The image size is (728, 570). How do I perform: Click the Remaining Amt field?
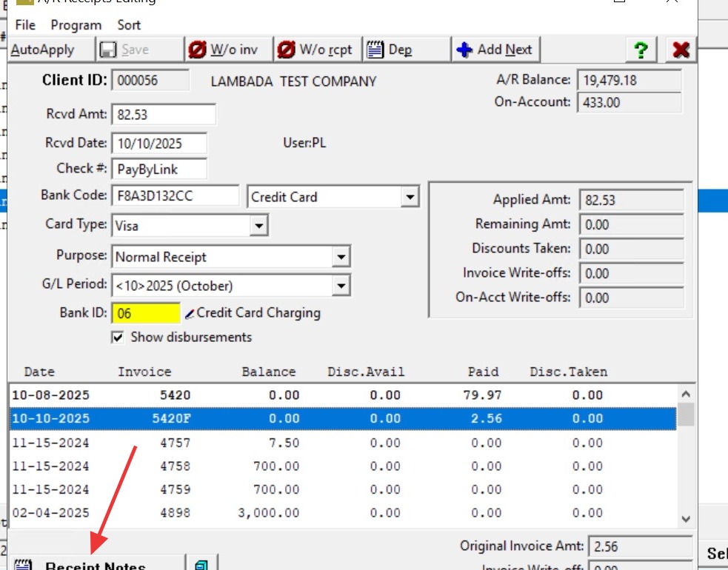point(632,224)
